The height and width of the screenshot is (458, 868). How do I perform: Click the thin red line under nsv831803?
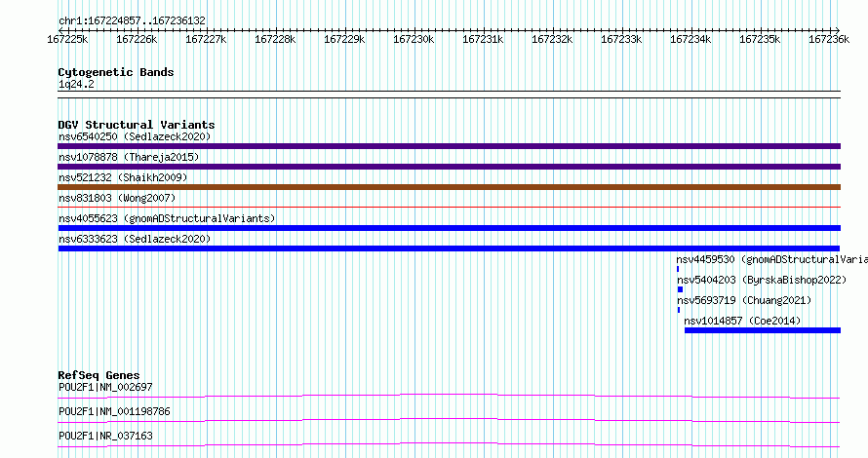coord(449,208)
